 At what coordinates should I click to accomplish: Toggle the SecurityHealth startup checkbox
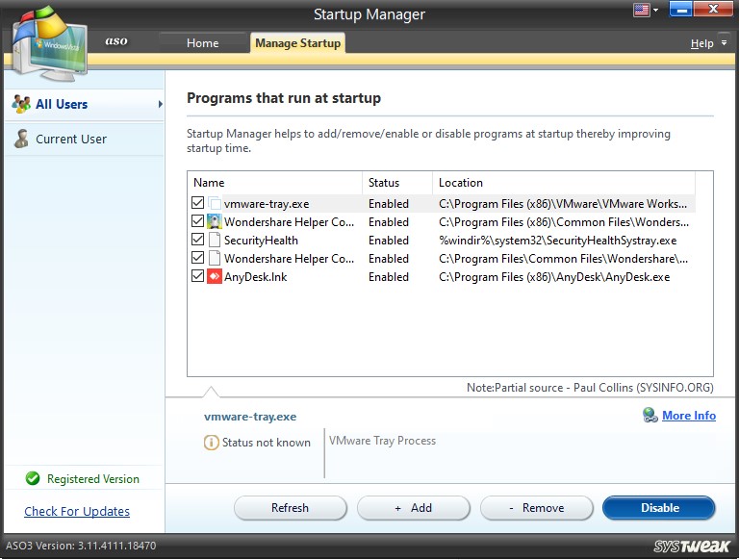[197, 241]
